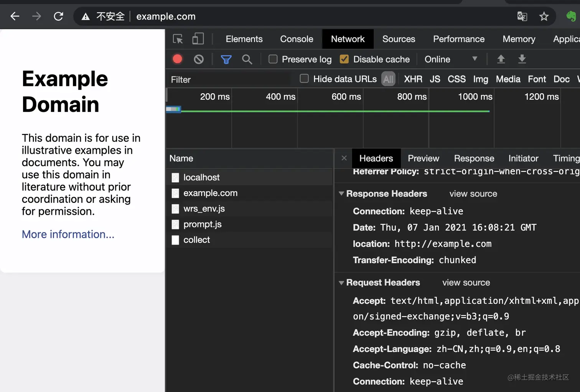Activate the inspect element picker icon

[x=178, y=39]
